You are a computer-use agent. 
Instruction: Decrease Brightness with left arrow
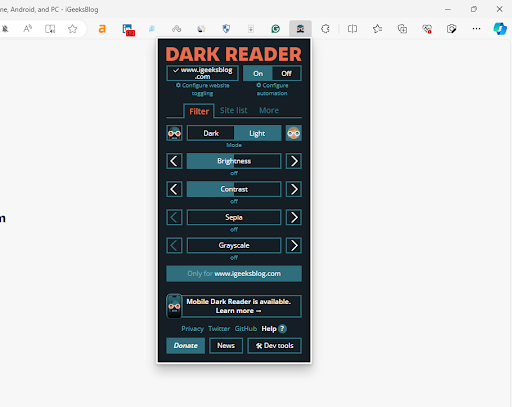[174, 161]
